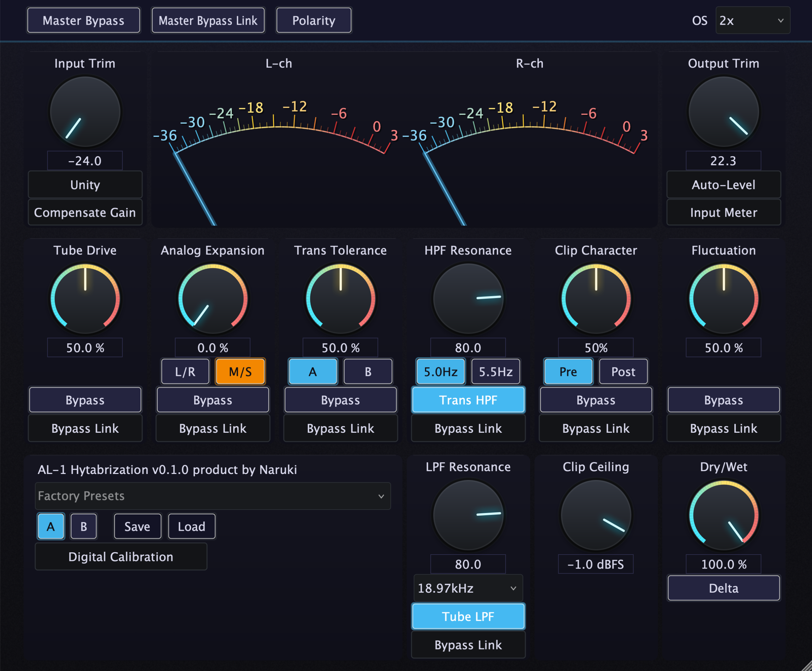Select Post mode for Clip Character

623,372
